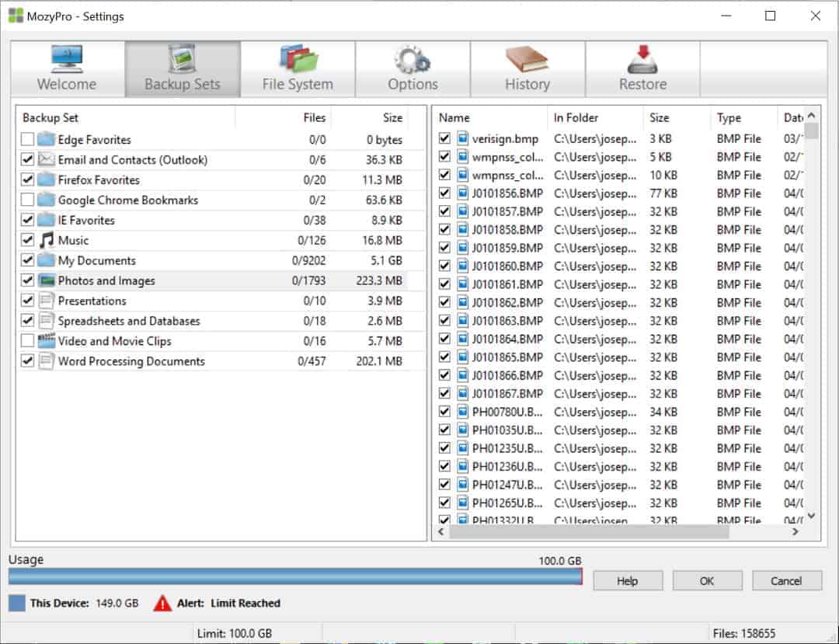This screenshot has width=839, height=644.
Task: Click the Cancel button
Action: click(786, 581)
